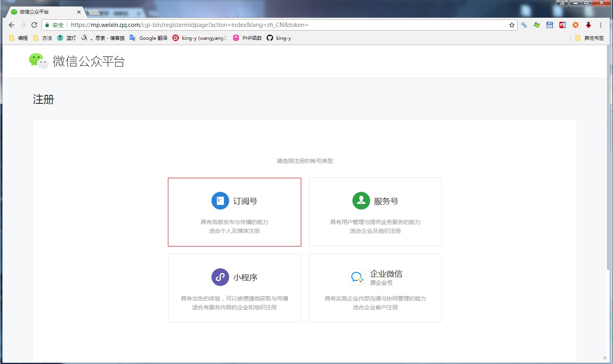613x364 pixels.
Task: Choose the 企业微信 account type title
Action: pos(386,274)
